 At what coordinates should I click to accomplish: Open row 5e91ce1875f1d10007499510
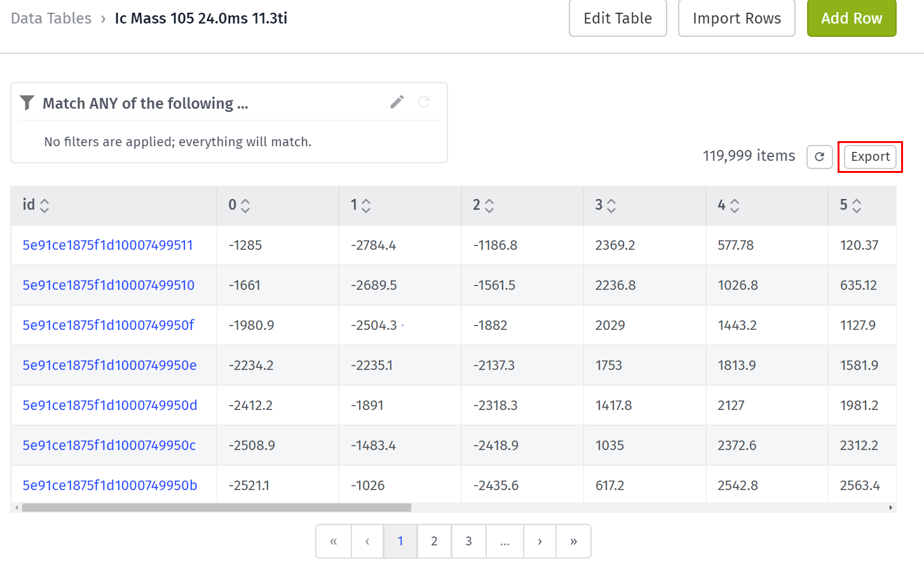pos(109,285)
